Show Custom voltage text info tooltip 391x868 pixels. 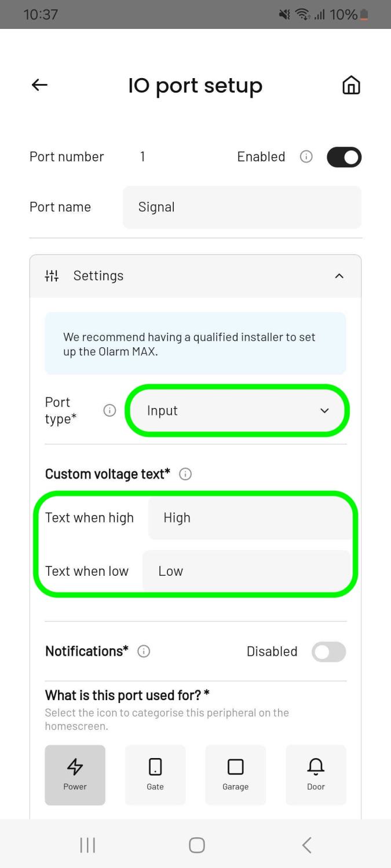(x=185, y=474)
